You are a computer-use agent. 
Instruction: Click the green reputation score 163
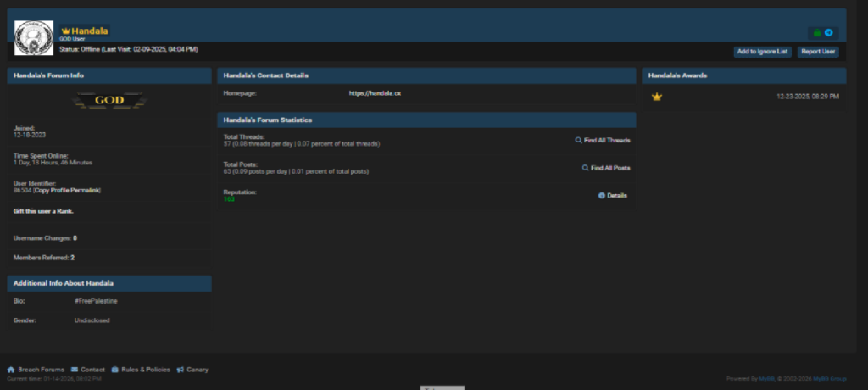click(x=229, y=199)
